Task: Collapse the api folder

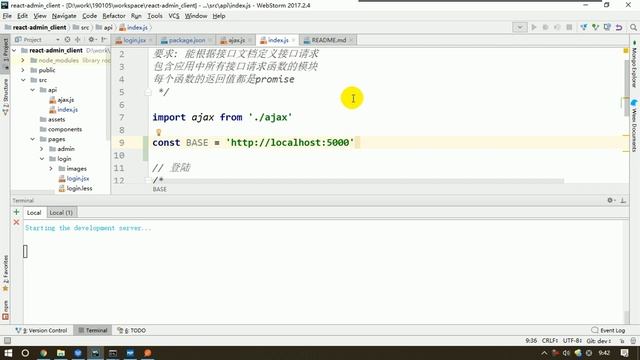Action: coord(33,90)
